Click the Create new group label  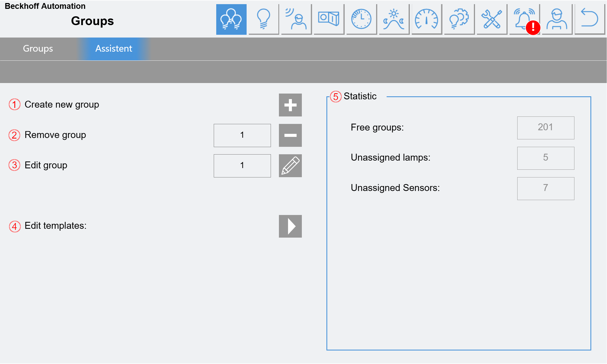(x=62, y=105)
